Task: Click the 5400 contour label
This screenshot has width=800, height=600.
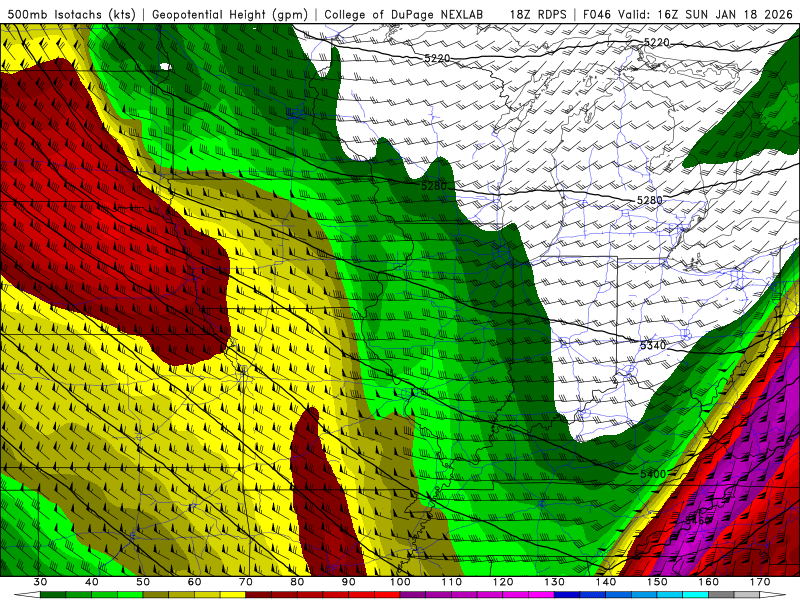Action: click(x=653, y=474)
